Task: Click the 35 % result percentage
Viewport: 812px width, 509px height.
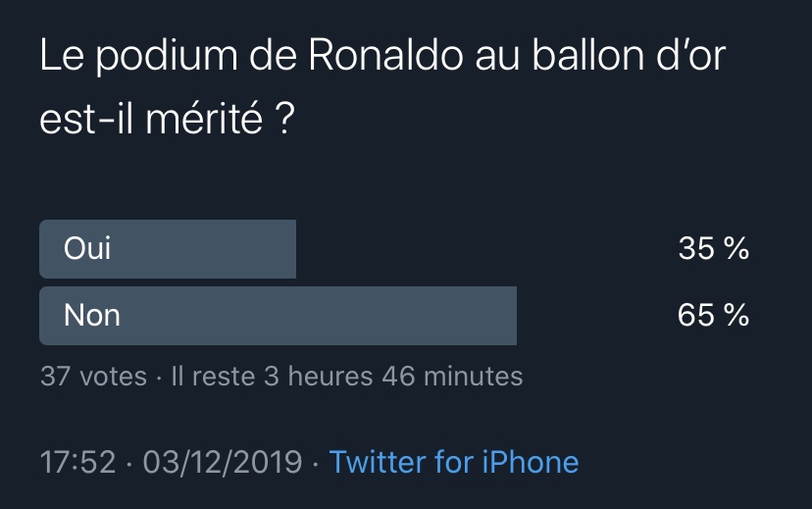Action: [x=713, y=249]
